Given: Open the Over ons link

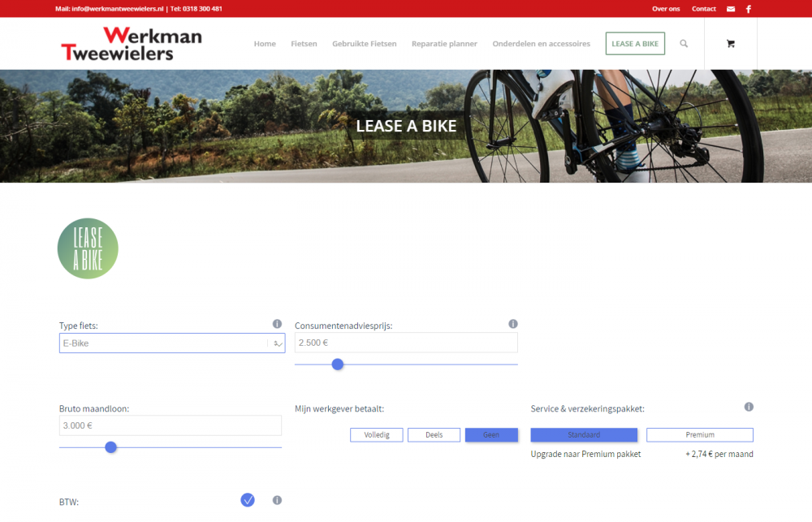Looking at the screenshot, I should [666, 9].
